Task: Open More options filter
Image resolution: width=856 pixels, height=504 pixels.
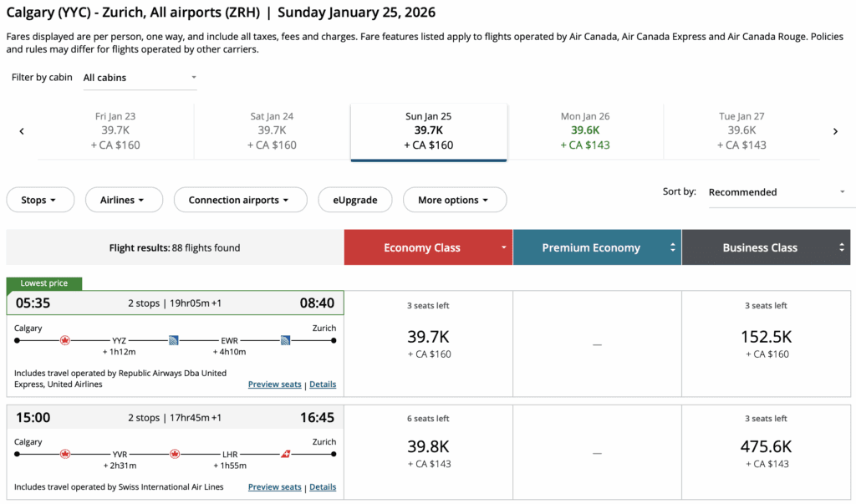Action: [455, 200]
